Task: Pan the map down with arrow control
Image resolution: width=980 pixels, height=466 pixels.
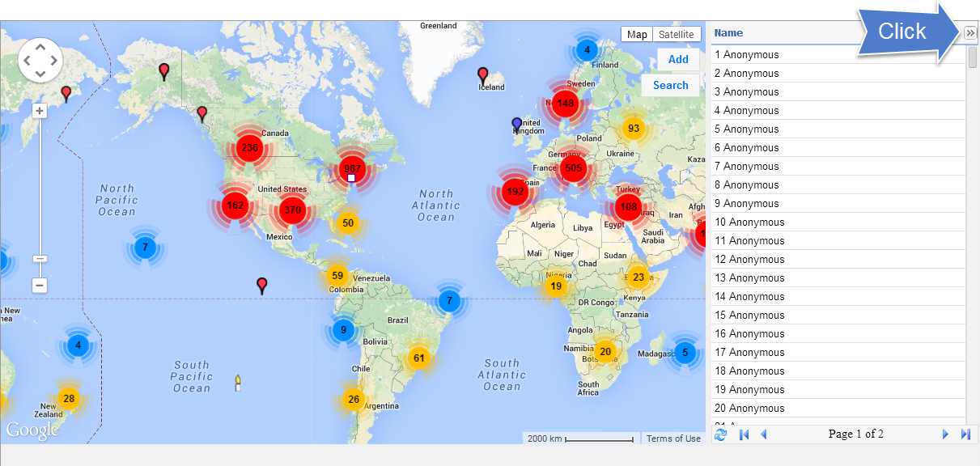Action: [40, 74]
